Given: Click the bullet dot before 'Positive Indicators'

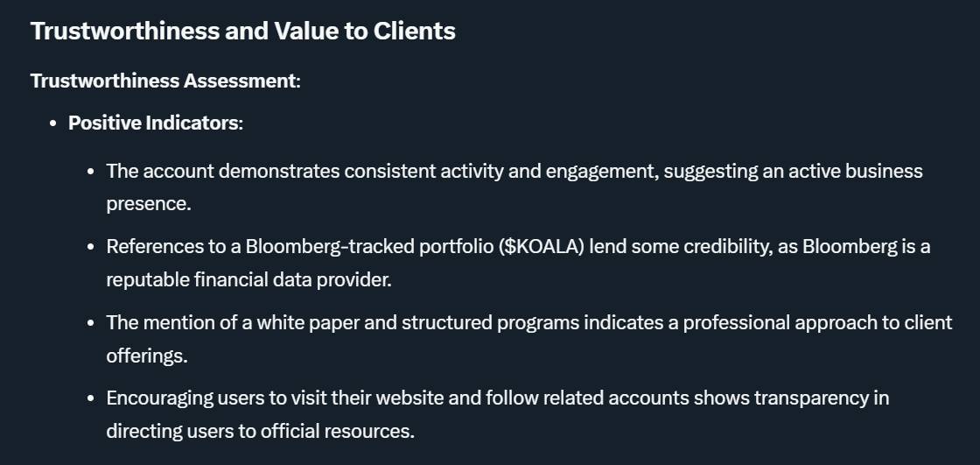Looking at the screenshot, I should [53, 124].
